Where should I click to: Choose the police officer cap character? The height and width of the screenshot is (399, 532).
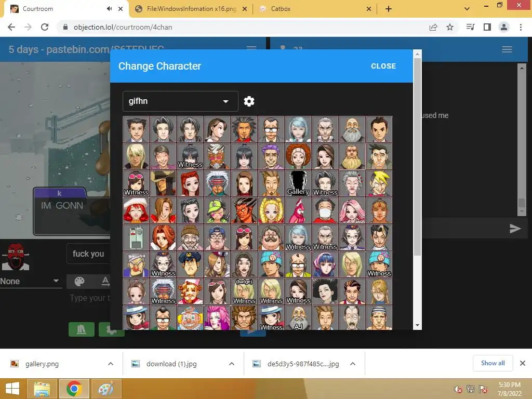[190, 264]
